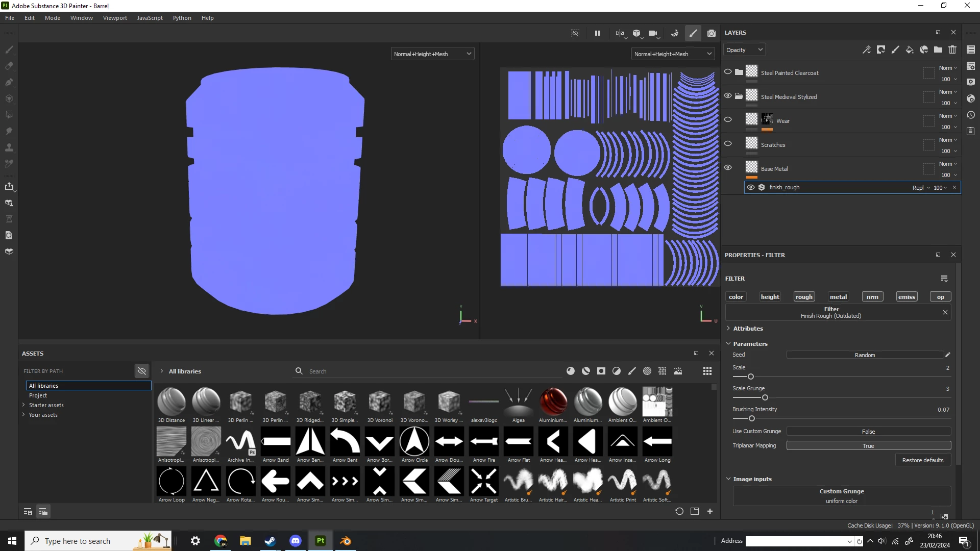Expand the Starter assets tree item

tap(23, 405)
